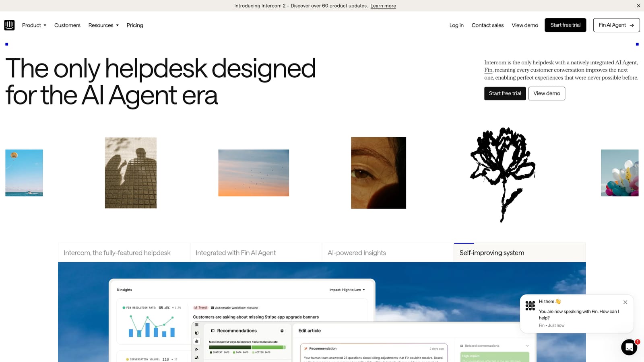Collapse the Related conversations section
Screen dimensions: 644x362
click(527, 346)
